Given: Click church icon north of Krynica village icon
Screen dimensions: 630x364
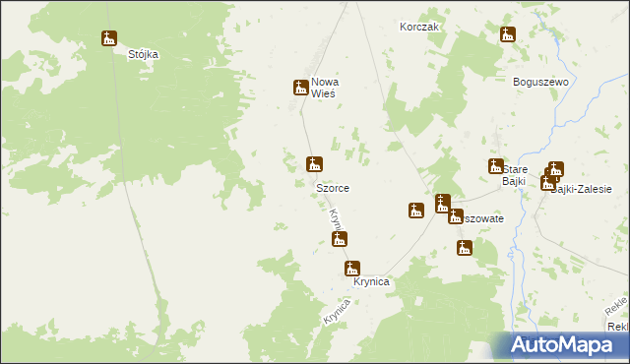Looking at the screenshot, I should pos(340,239).
